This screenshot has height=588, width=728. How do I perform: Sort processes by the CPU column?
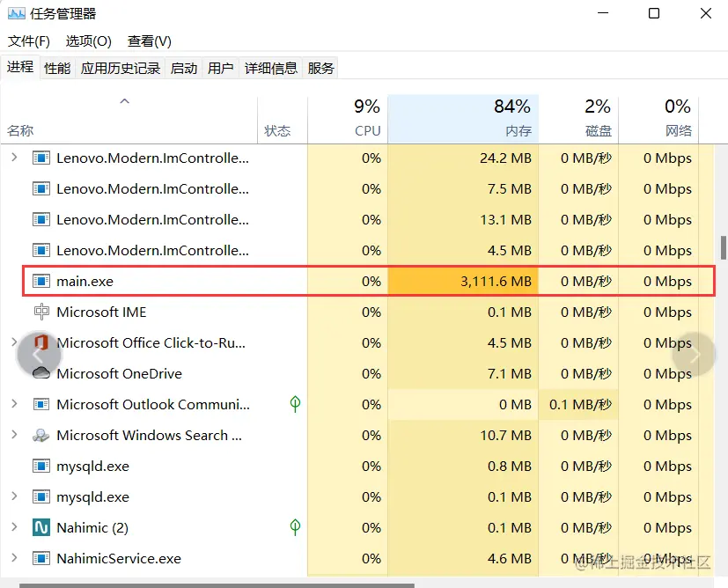pos(348,119)
